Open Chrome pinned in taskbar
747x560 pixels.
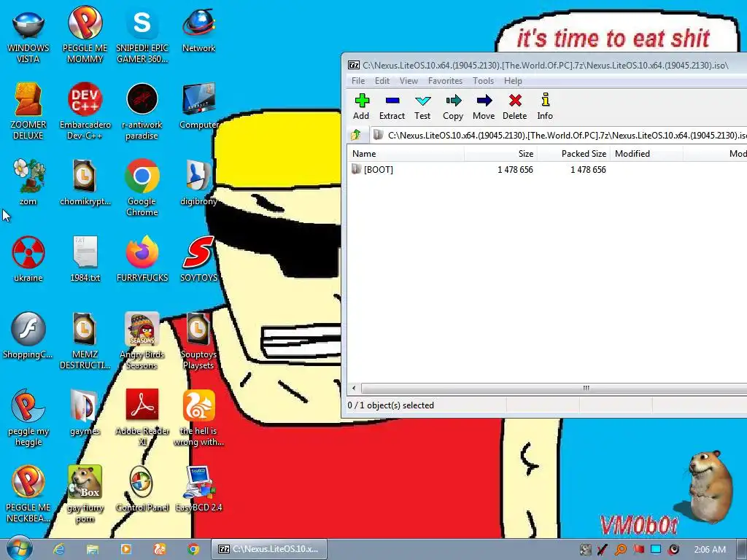(193, 549)
